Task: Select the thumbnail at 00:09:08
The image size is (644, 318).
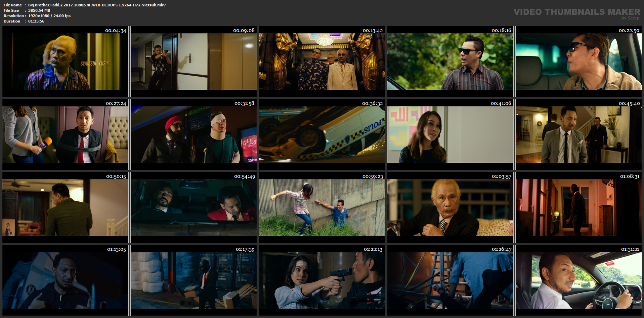Action: [x=194, y=62]
